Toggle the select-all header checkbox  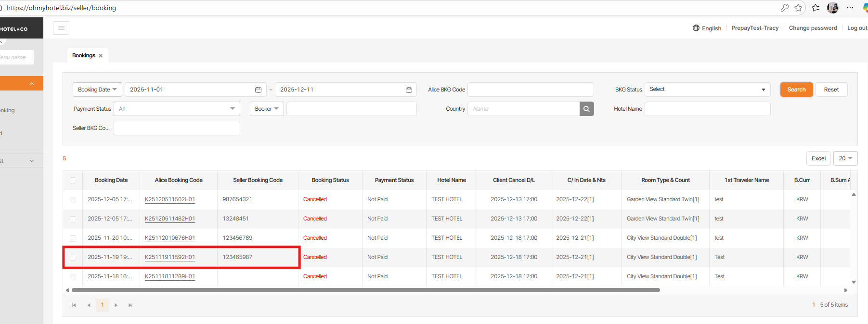(73, 180)
